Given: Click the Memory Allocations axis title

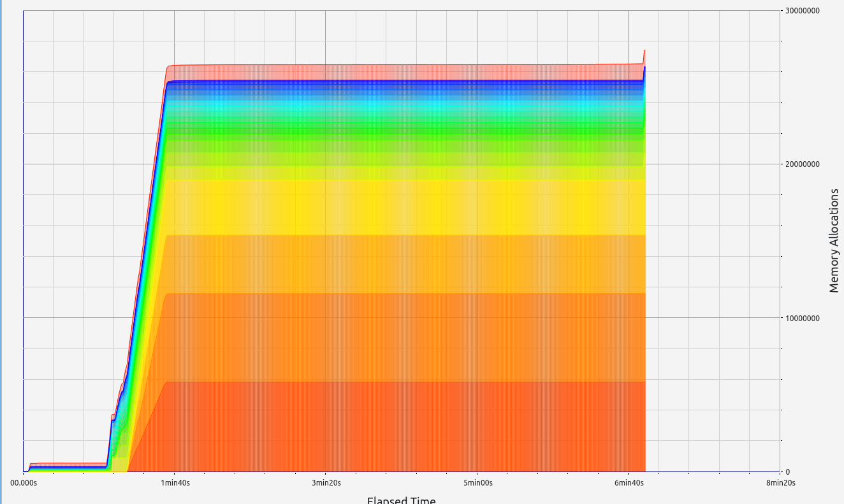Looking at the screenshot, I should point(834,241).
